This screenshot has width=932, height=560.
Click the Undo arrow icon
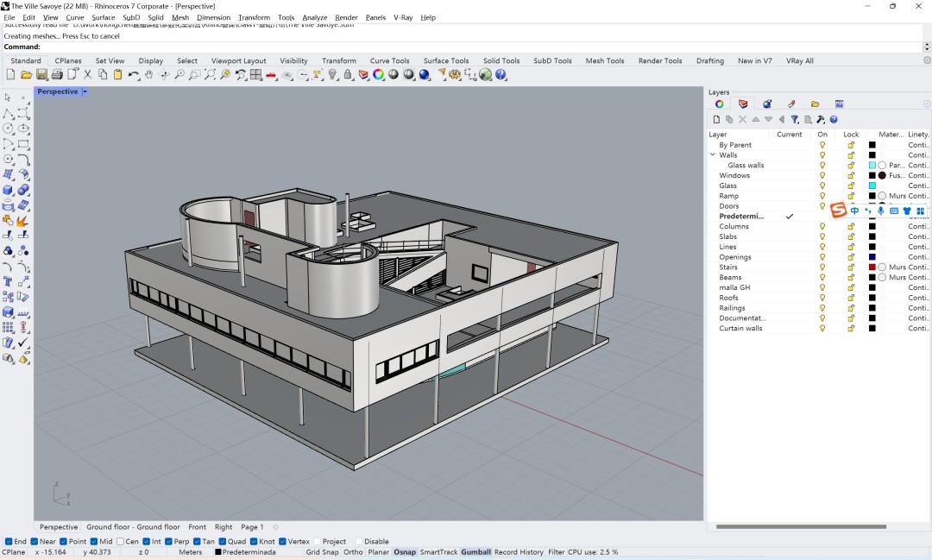tap(133, 74)
